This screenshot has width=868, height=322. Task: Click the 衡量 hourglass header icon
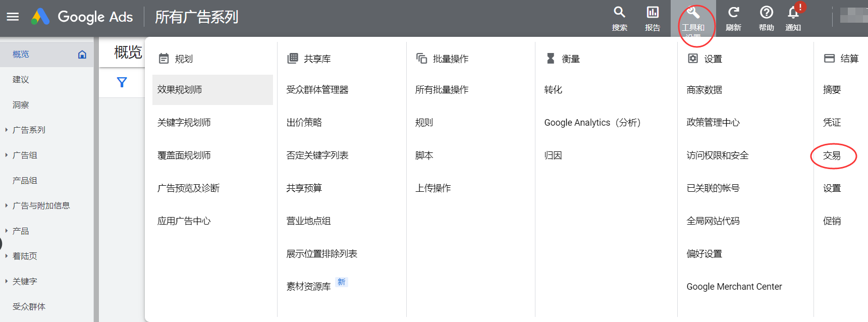551,59
